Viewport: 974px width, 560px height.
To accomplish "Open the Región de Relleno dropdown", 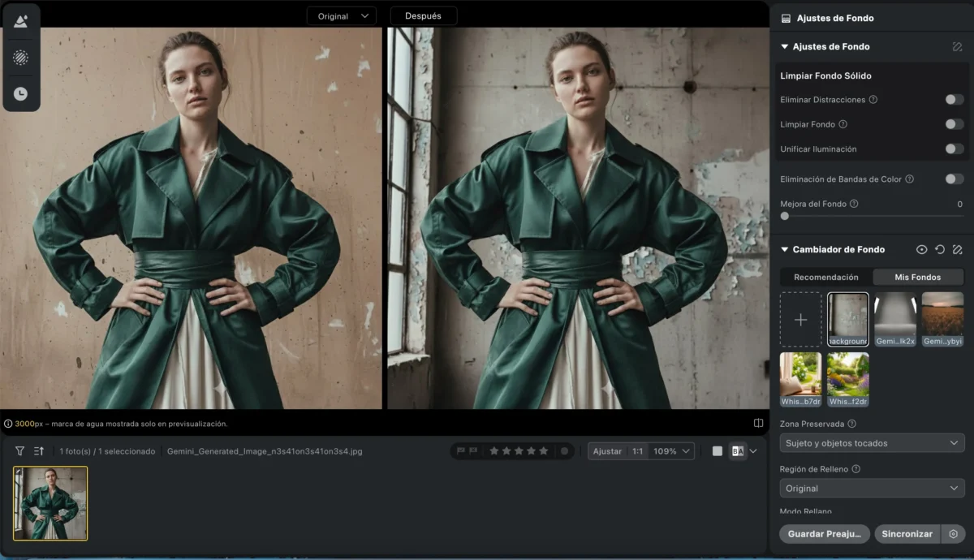I will click(x=872, y=489).
